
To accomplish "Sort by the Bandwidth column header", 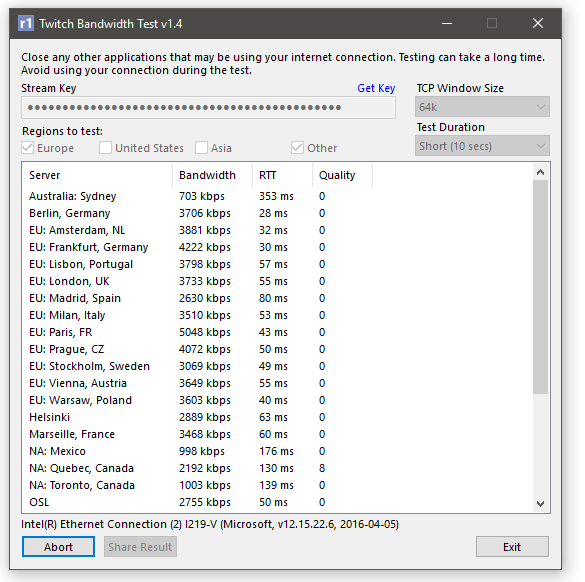I will [212, 175].
